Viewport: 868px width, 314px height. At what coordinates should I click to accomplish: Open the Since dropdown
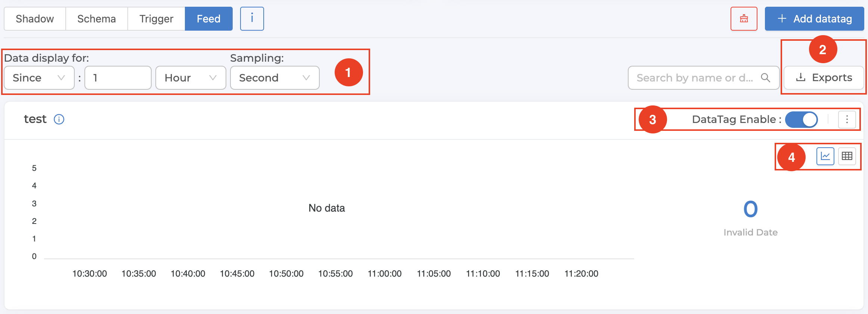point(39,78)
